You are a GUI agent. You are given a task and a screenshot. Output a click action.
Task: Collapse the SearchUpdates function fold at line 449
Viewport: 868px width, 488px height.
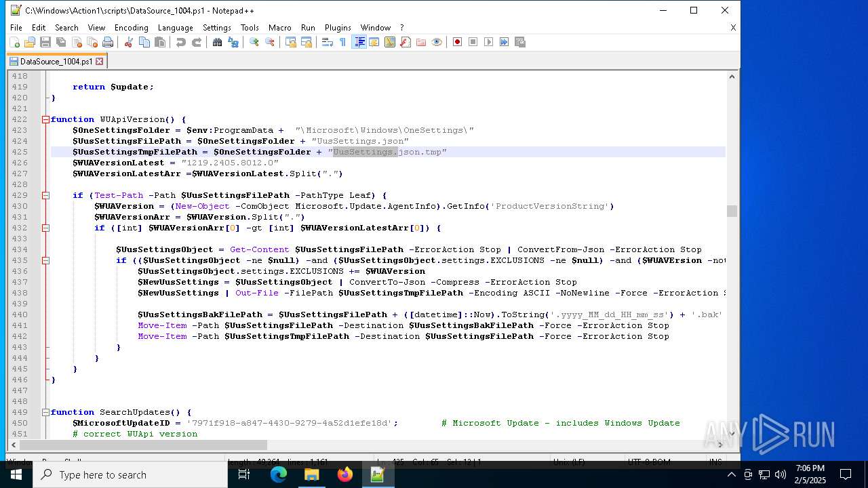point(45,412)
